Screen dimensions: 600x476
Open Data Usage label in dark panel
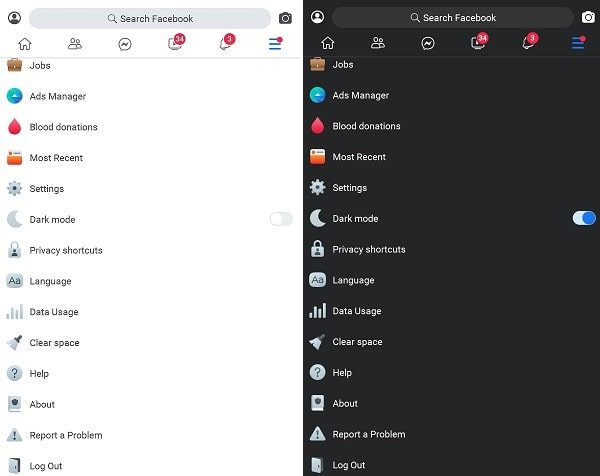point(357,311)
